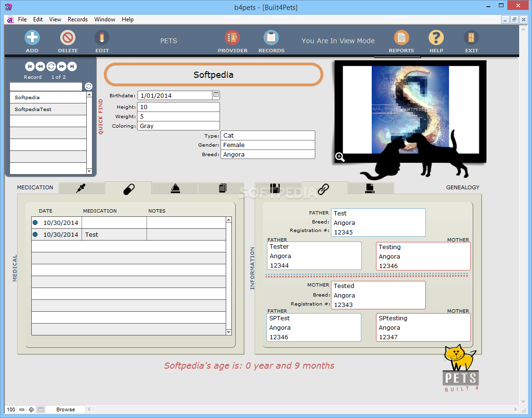Open the floppy disk tab in information panel
Screen dimensions: 532x418
click(x=275, y=188)
